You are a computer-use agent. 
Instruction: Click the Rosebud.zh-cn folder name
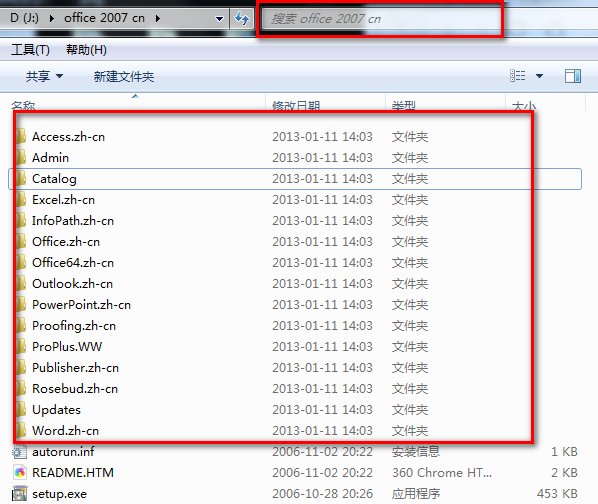click(75, 388)
